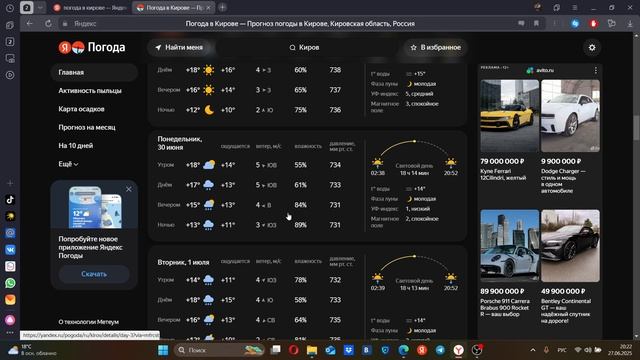Image resolution: width=640 pixels, height=360 pixels.
Task: Click the «49 900 000 ₽» price
Action: pos(563,291)
